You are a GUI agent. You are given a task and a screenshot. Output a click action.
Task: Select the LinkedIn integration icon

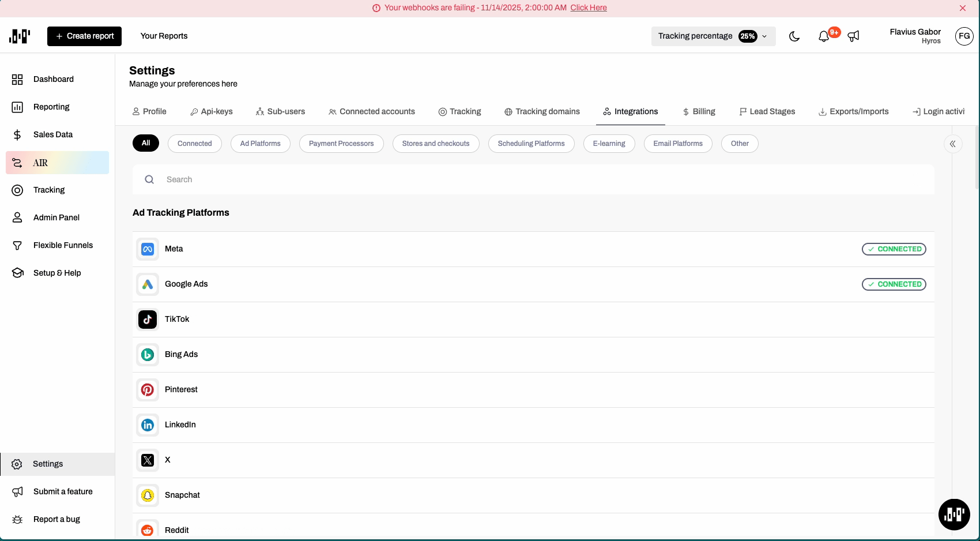click(148, 425)
